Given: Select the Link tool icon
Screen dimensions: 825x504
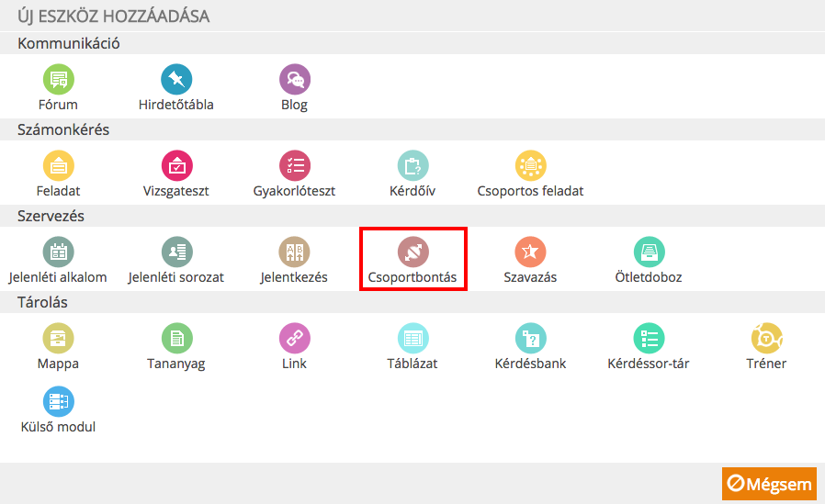Looking at the screenshot, I should (x=295, y=338).
